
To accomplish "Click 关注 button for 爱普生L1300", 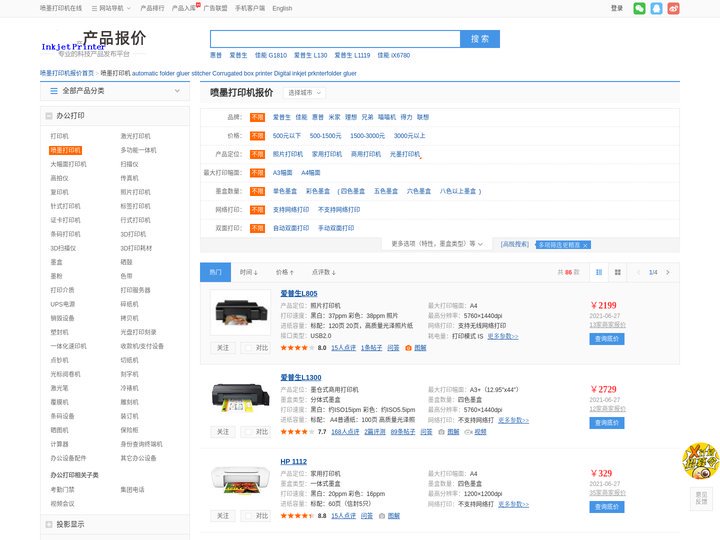I will [x=223, y=432].
